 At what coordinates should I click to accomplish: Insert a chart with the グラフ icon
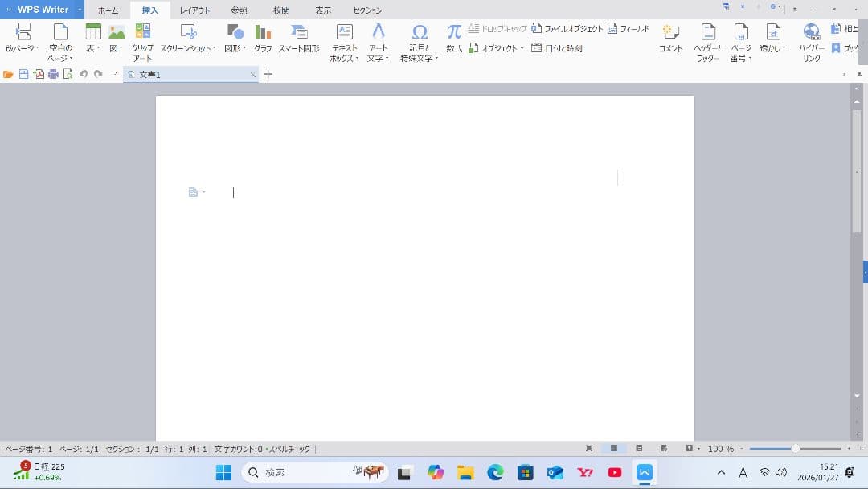coord(263,38)
